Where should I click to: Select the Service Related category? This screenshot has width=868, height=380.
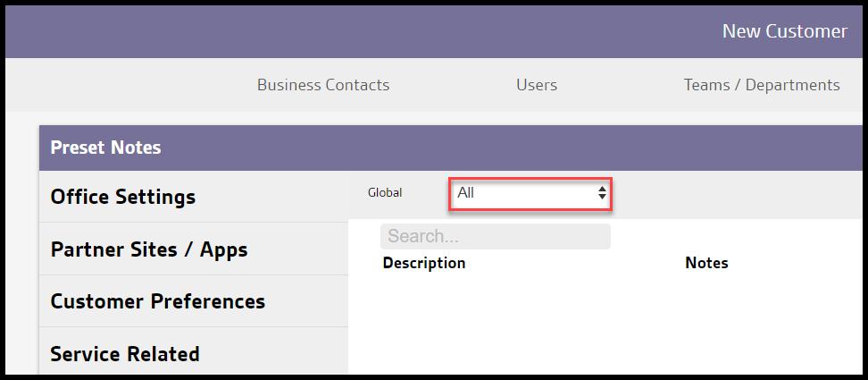125,354
